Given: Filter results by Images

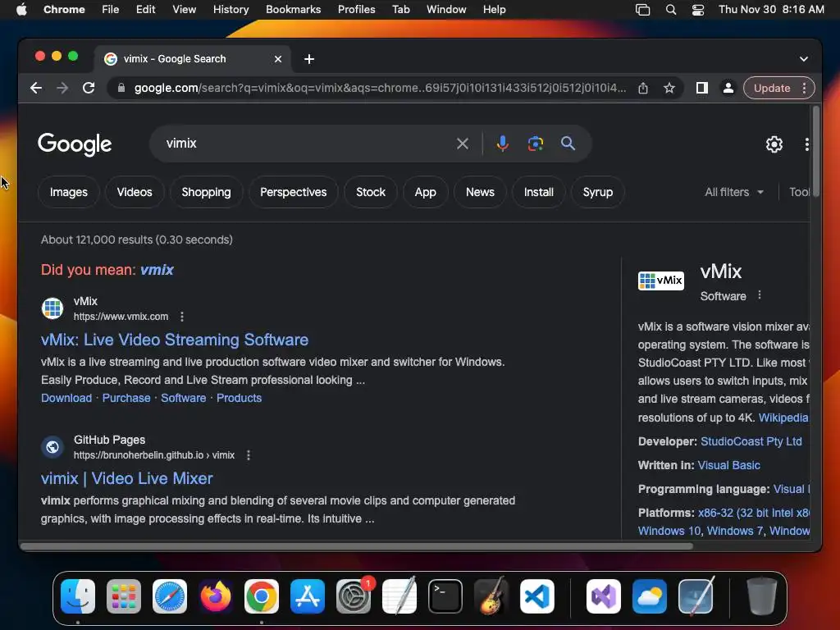Looking at the screenshot, I should pyautogui.click(x=69, y=192).
